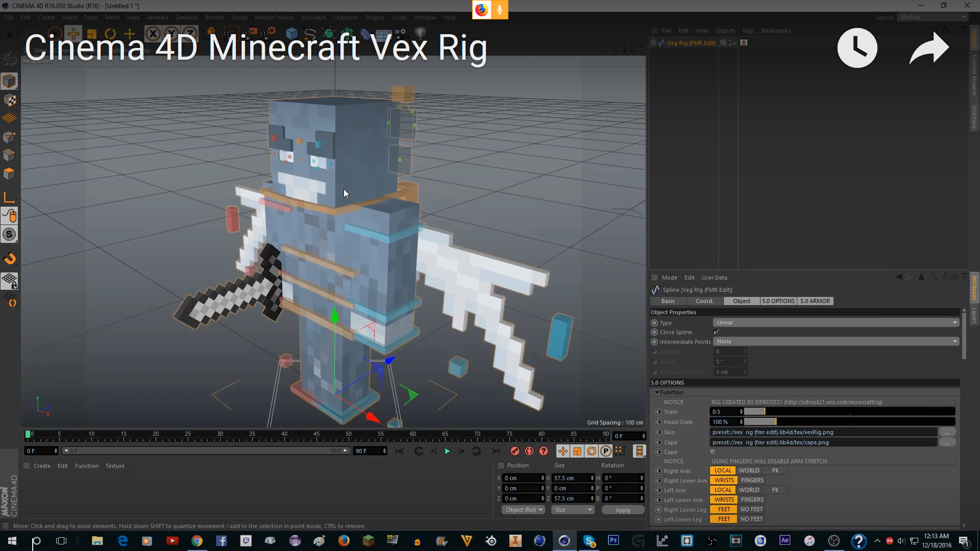Toggle the Y axis lock icon

tap(171, 34)
